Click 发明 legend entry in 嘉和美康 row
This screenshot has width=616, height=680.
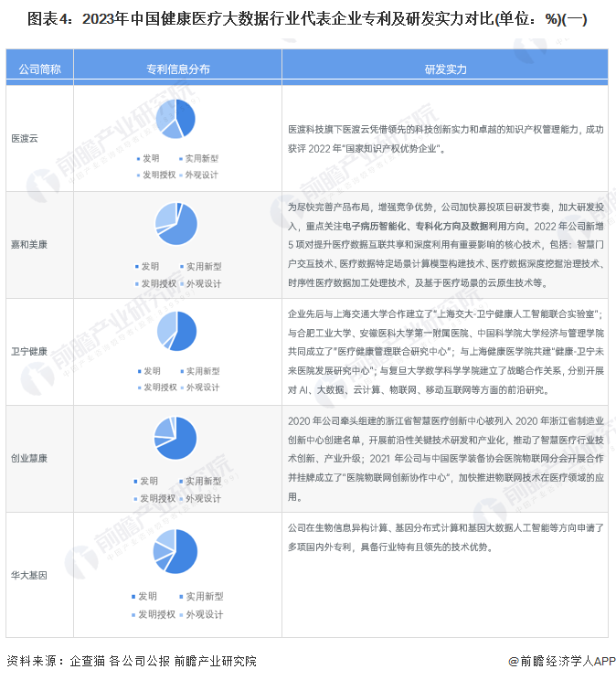tap(147, 266)
